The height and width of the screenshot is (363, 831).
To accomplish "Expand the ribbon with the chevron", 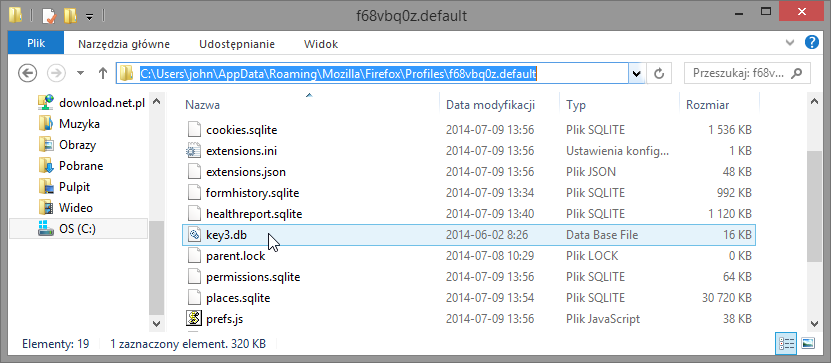I will coord(790,43).
